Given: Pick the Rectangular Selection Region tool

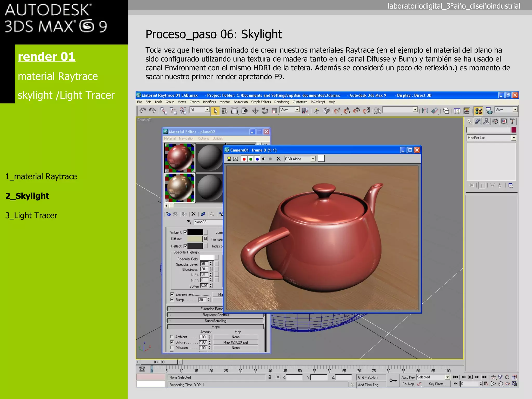Looking at the screenshot, I should (x=234, y=111).
